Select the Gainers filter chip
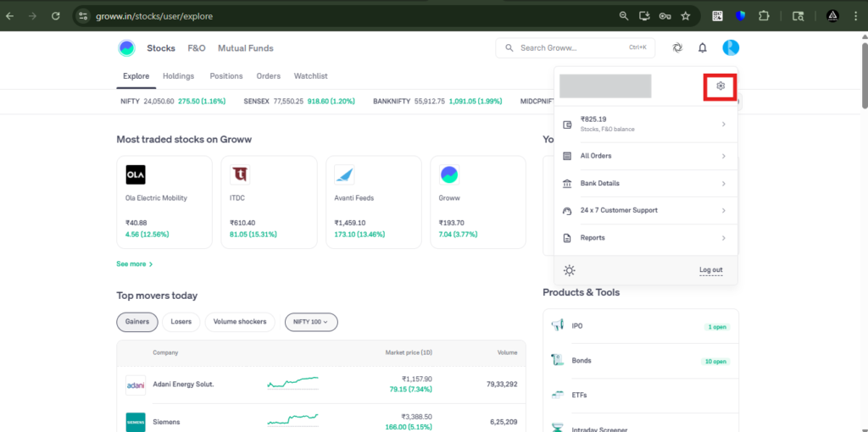Image resolution: width=868 pixels, height=432 pixels. (136, 322)
